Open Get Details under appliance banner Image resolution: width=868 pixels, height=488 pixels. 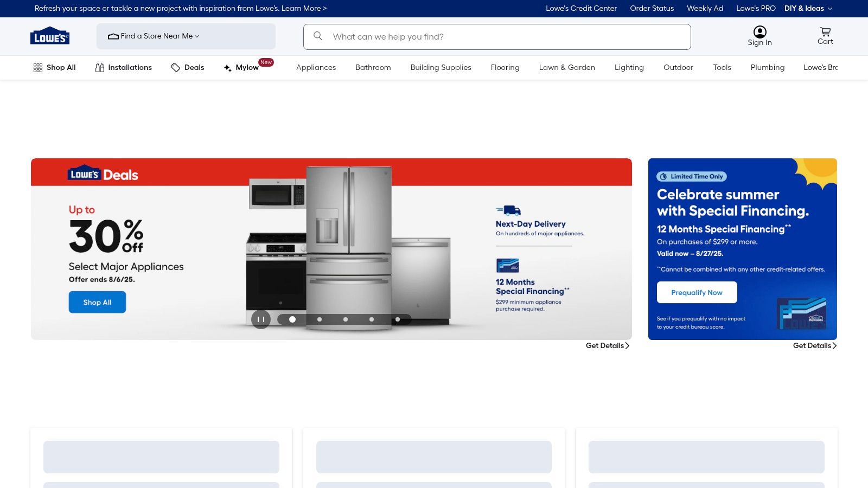(x=608, y=346)
